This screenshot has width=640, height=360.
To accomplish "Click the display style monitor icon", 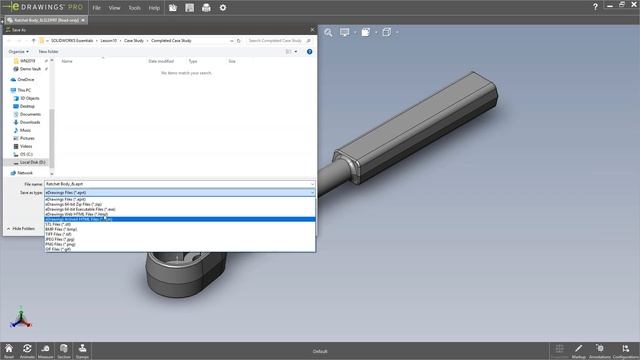I will click(x=344, y=32).
